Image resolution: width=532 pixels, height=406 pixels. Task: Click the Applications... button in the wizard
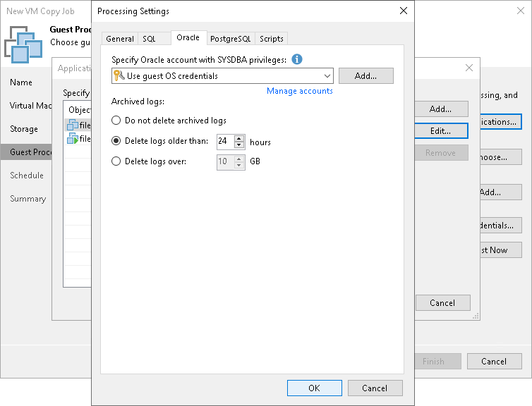501,122
